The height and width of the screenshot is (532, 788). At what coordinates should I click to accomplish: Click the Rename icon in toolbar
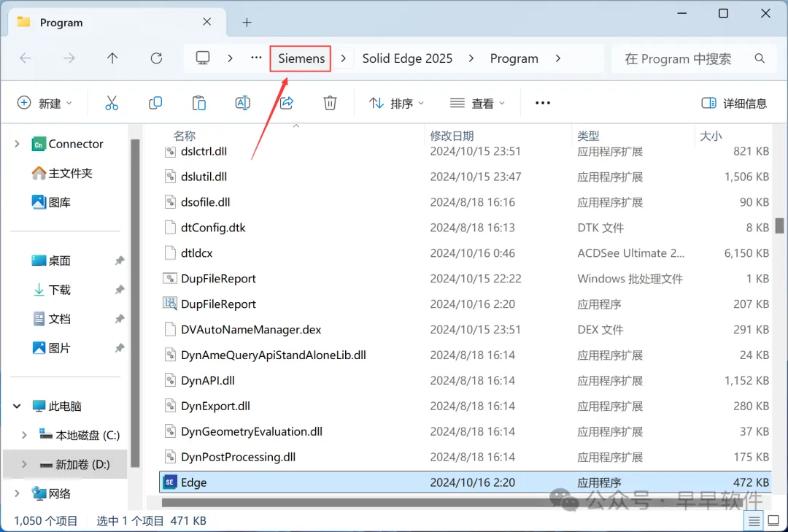click(243, 103)
